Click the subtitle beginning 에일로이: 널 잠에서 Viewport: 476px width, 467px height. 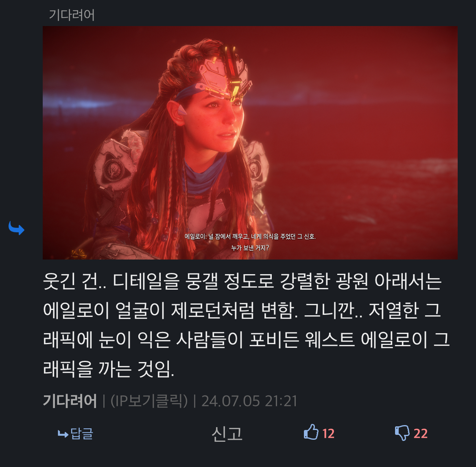[x=250, y=237]
